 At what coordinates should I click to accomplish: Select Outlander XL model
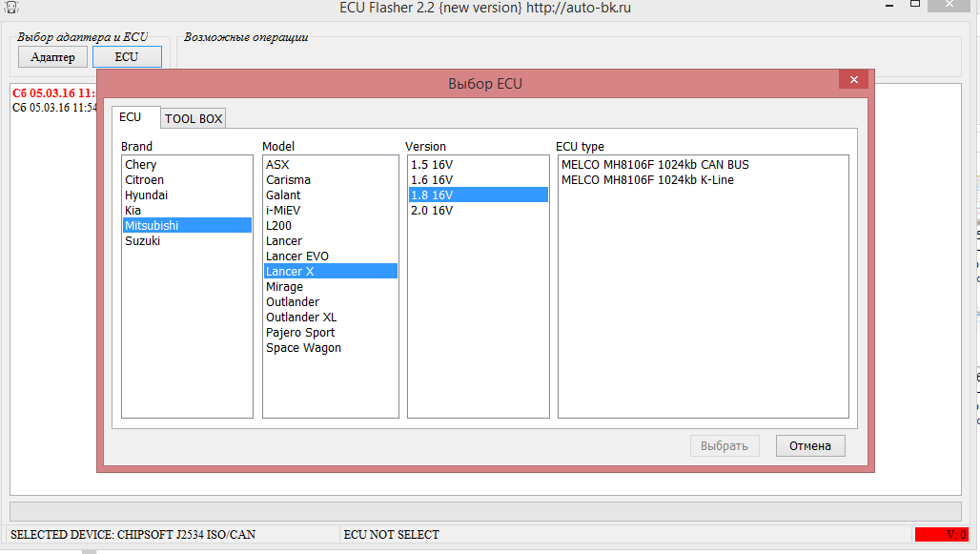coord(331,317)
